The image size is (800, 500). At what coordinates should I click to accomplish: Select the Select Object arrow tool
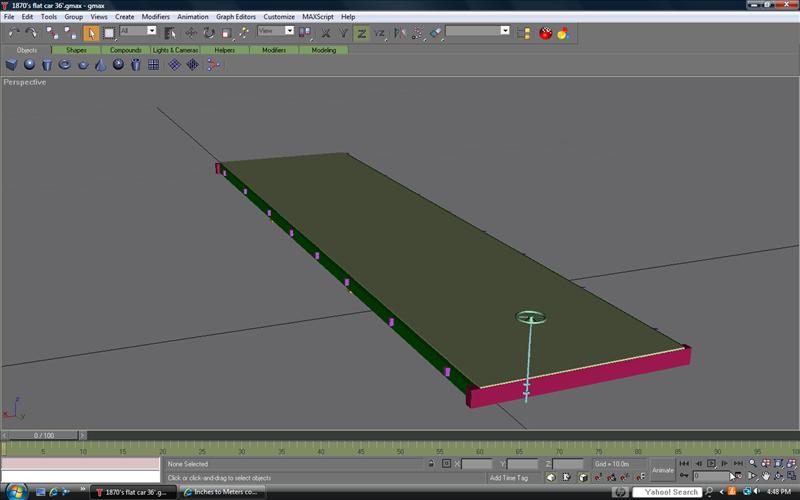click(91, 33)
